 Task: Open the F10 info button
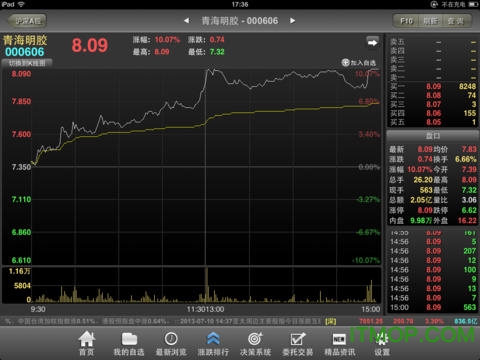(406, 21)
